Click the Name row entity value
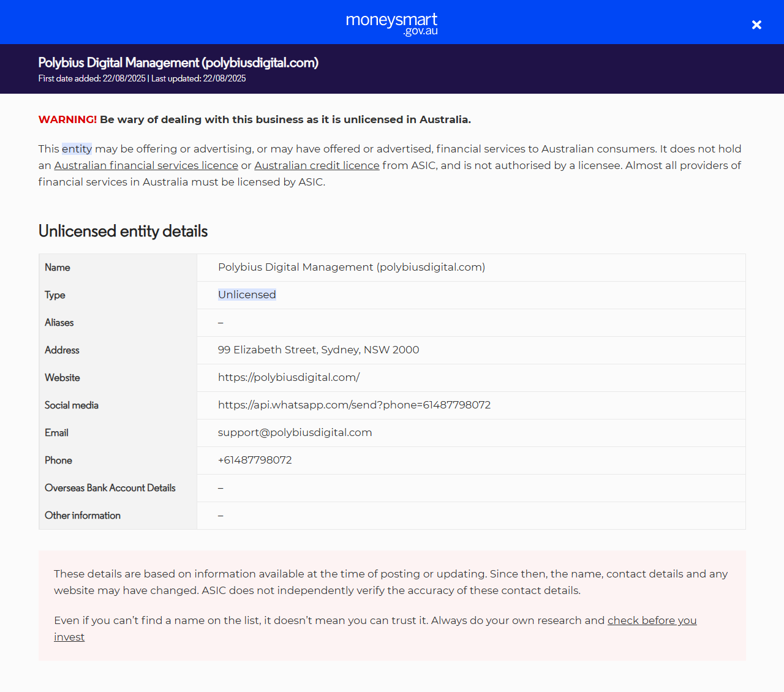The height and width of the screenshot is (692, 784). (x=352, y=267)
